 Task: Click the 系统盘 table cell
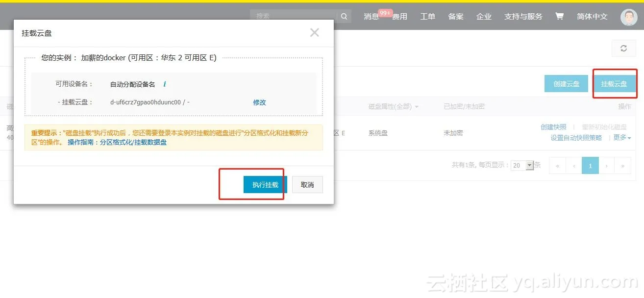(x=378, y=133)
